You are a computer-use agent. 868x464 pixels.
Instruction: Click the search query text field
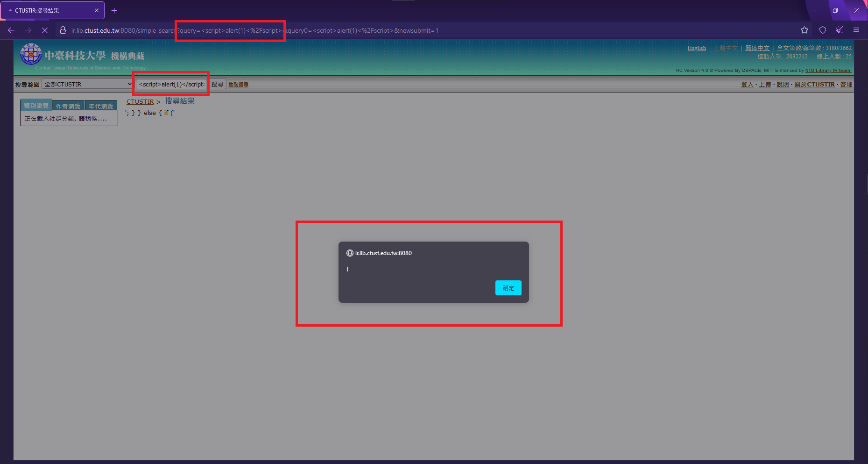[172, 84]
